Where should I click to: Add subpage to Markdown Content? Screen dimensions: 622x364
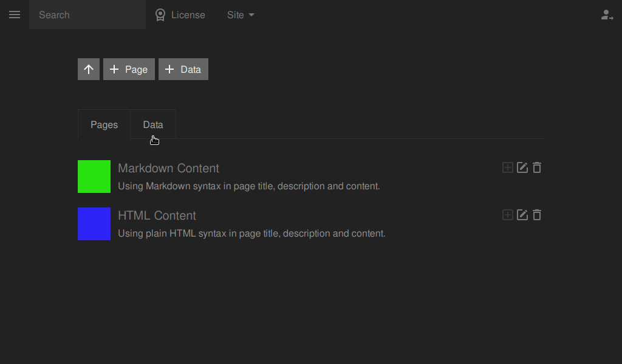pos(507,167)
